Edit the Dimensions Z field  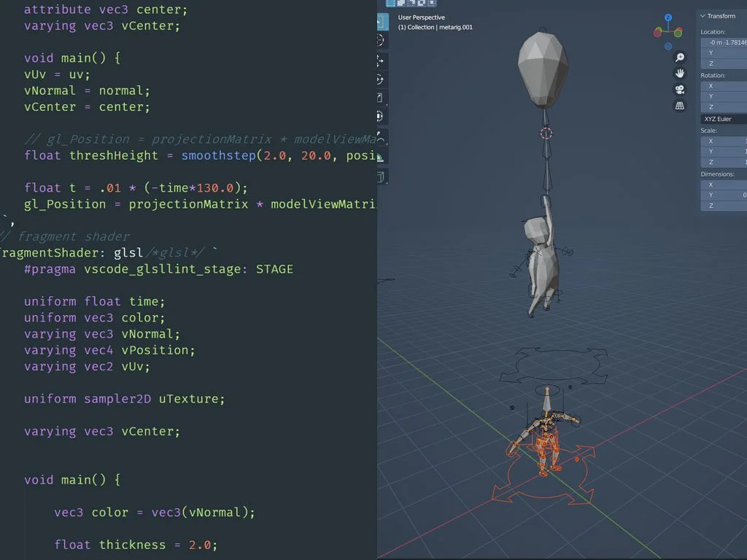[x=724, y=206]
